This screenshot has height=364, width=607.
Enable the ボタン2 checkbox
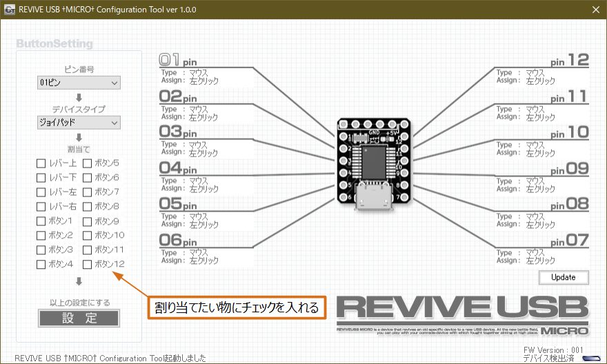pos(41,235)
